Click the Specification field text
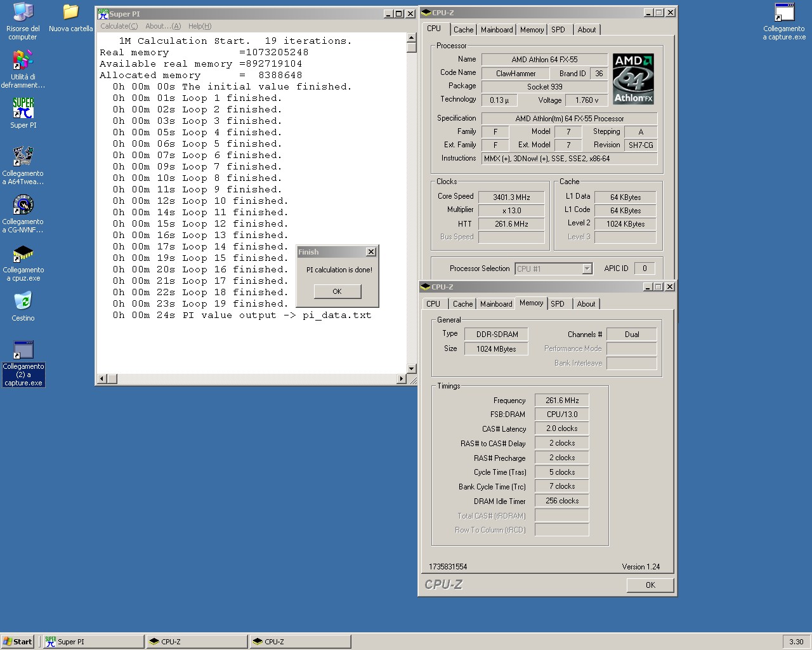 pyautogui.click(x=570, y=119)
